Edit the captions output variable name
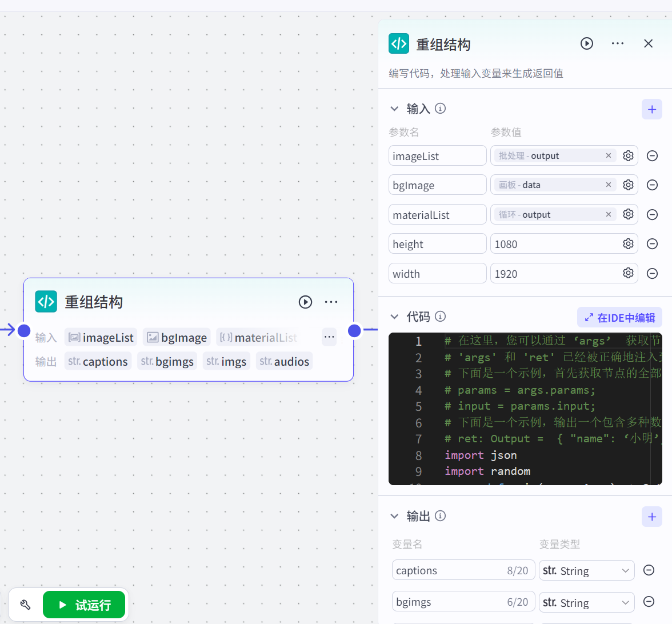 (463, 570)
